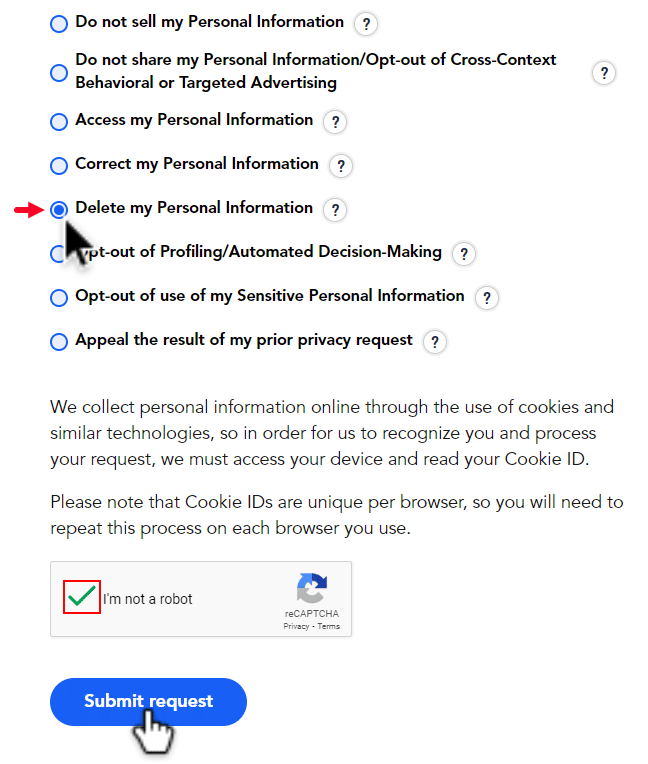Choose Correct my Personal Information radio button
This screenshot has width=648, height=764.
59,166
